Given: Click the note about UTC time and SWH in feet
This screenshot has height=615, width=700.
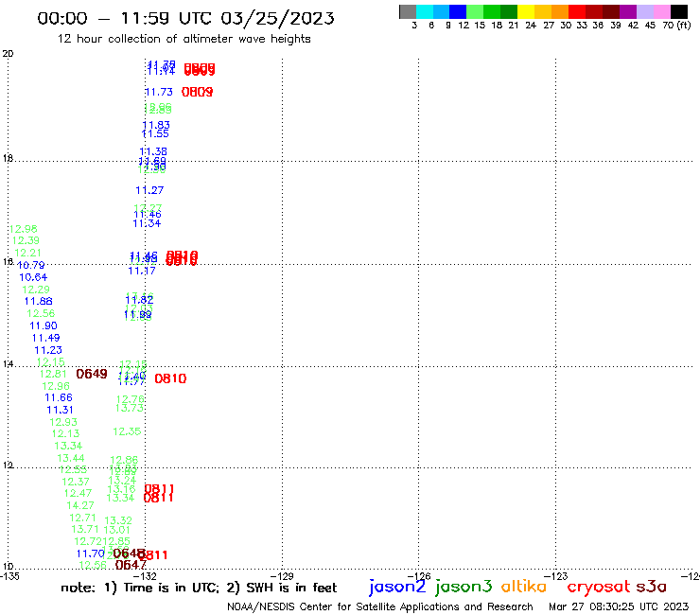Looking at the screenshot, I should click(x=199, y=588).
